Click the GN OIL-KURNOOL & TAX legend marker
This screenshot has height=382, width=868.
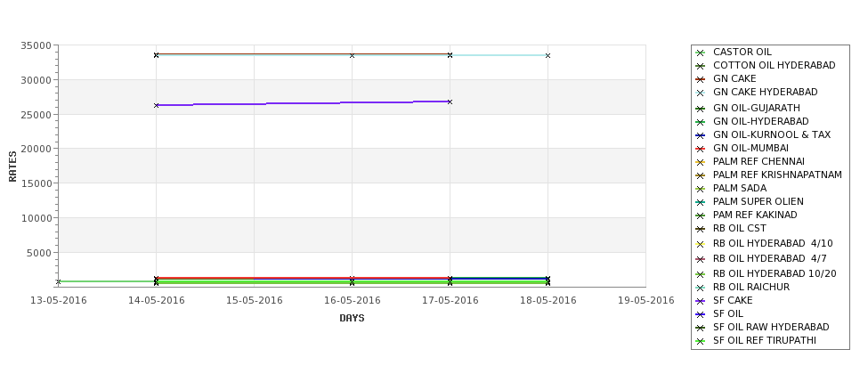click(701, 135)
